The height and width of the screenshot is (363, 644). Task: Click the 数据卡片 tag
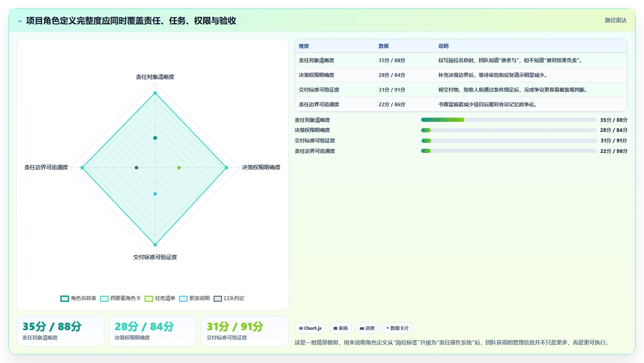[398, 328]
